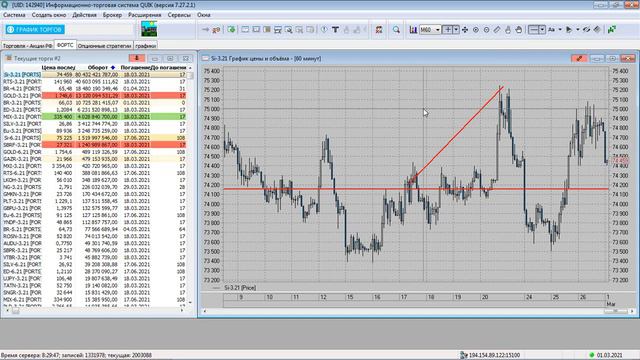Click the green chart export icon

coord(611,29)
